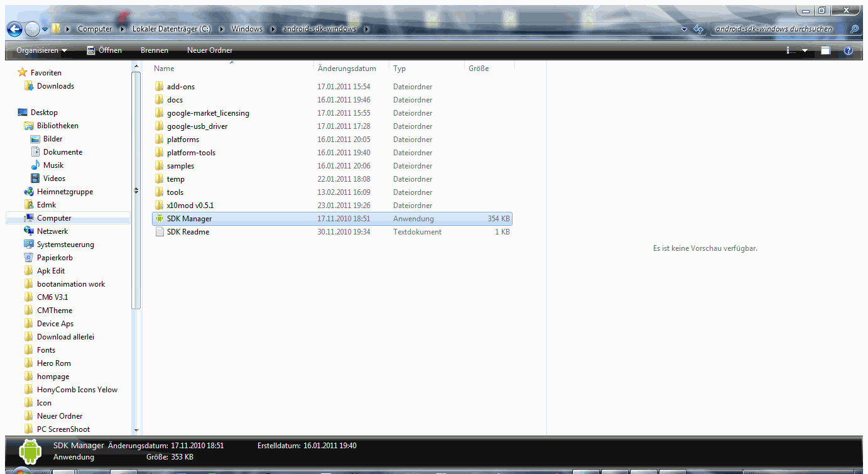Viewport: 868px width, 474px height.
Task: Select the tools folder icon
Action: pyautogui.click(x=159, y=192)
